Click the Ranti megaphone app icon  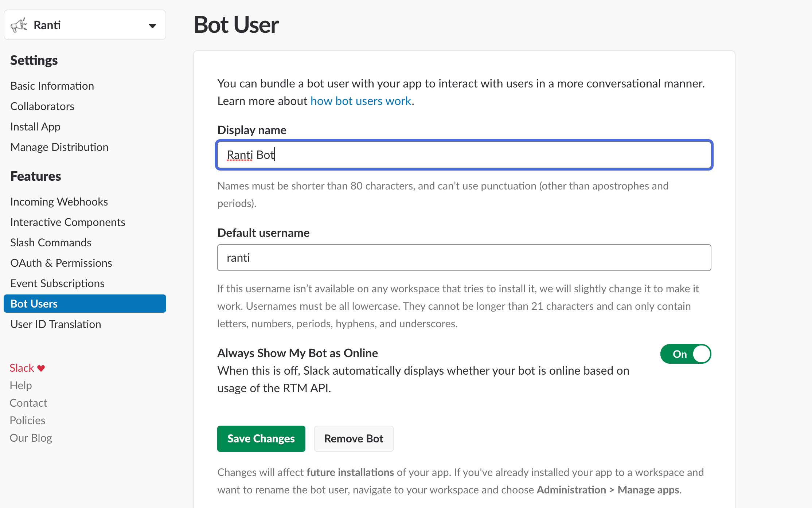tap(19, 24)
